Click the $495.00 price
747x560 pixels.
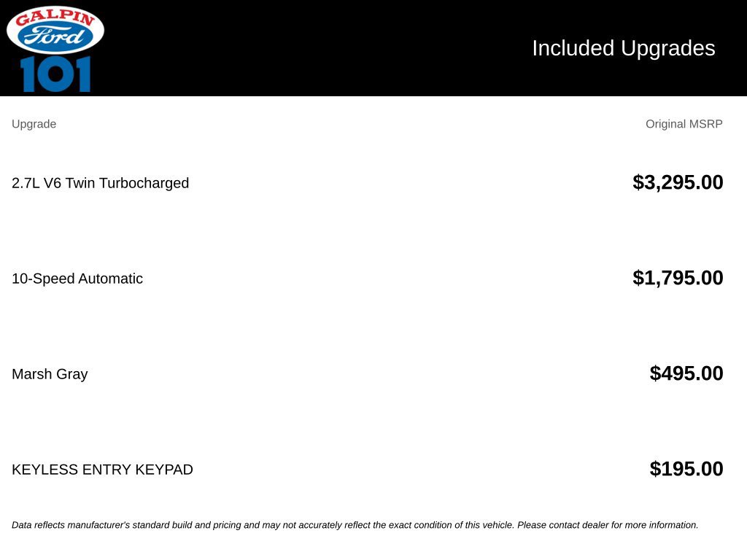pos(686,373)
